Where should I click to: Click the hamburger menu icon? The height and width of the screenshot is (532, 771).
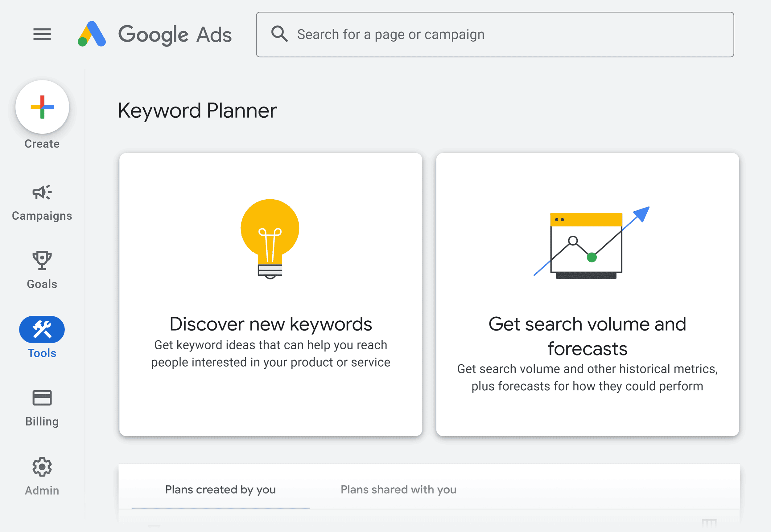42,33
